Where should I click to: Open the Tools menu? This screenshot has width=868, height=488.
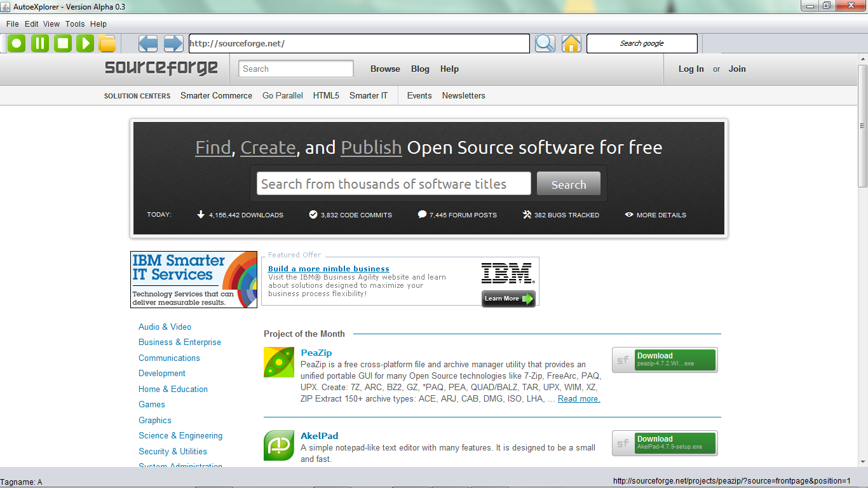74,24
